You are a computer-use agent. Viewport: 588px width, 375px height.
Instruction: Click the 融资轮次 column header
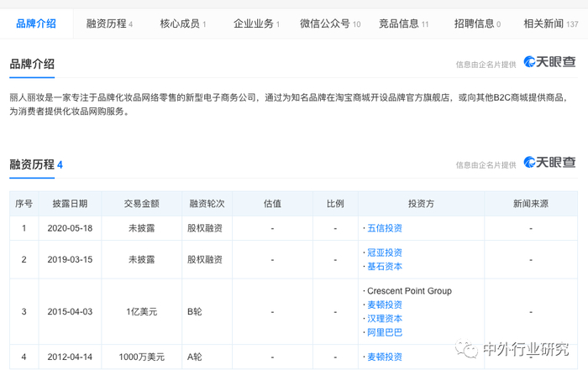pos(207,203)
